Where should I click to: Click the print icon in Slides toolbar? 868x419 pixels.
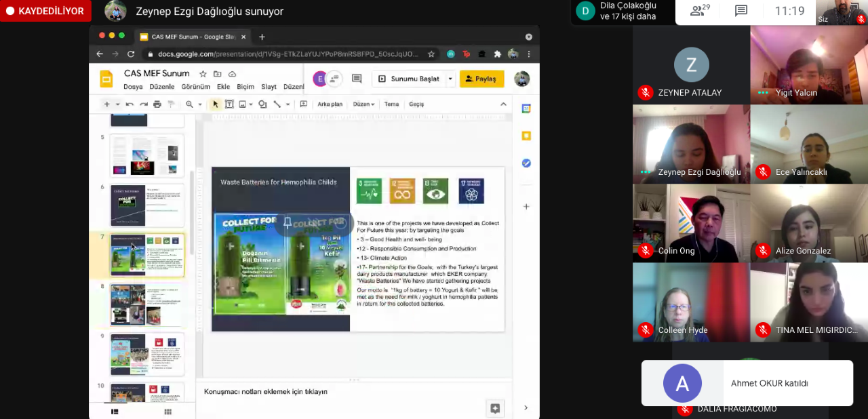tap(157, 104)
